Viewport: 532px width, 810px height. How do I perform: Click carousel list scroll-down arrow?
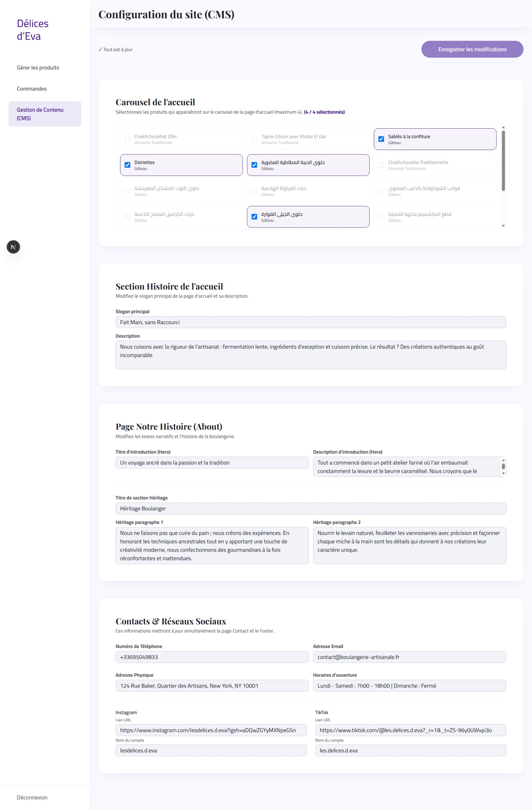(x=503, y=226)
